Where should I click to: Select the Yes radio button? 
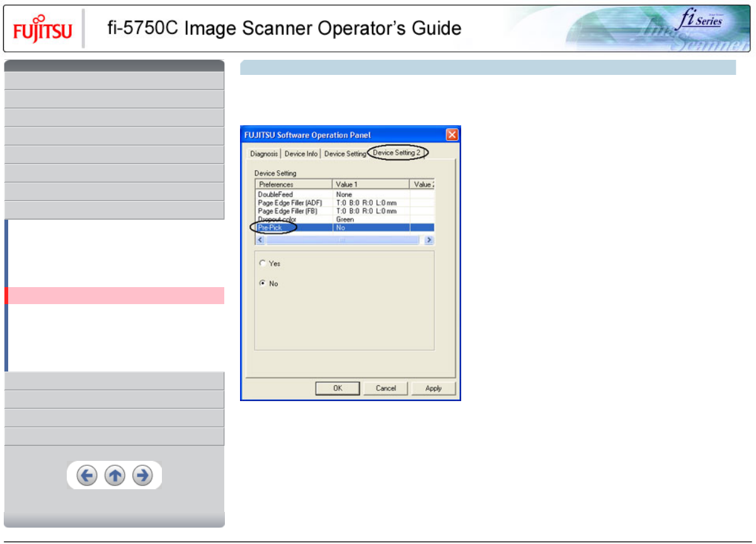click(263, 263)
